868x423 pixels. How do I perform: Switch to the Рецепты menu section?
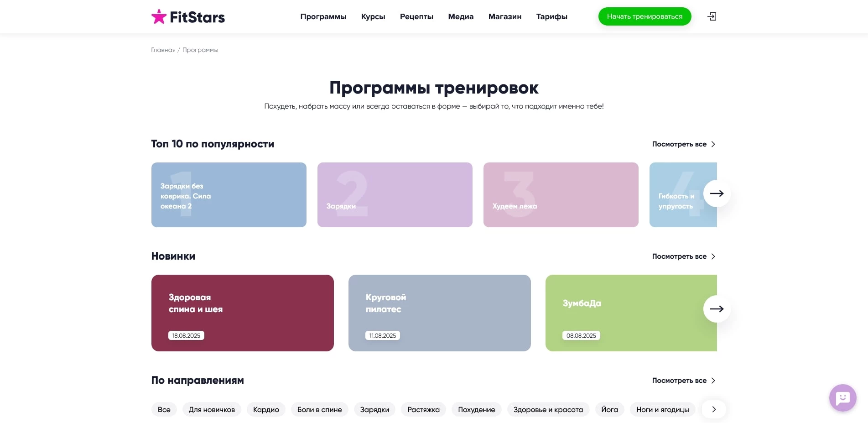click(x=416, y=16)
